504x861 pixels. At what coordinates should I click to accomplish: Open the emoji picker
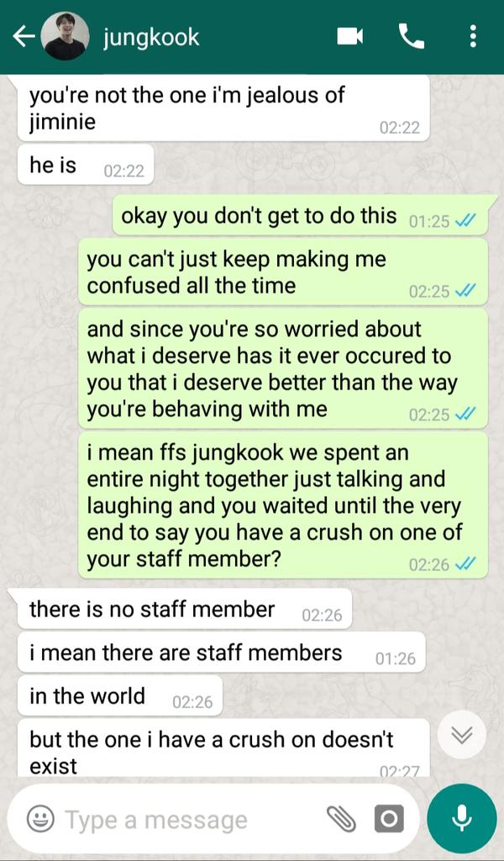[40, 819]
